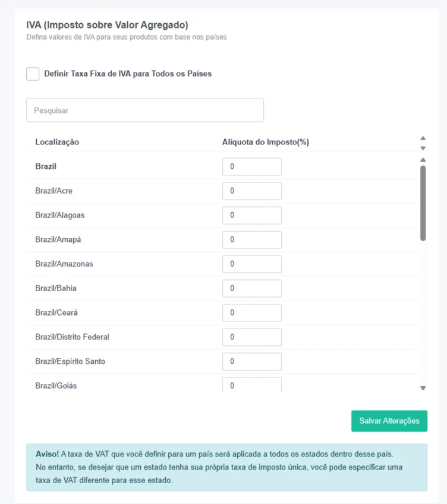Click the table header up arrow icon
Image resolution: width=447 pixels, height=504 pixels.
click(423, 138)
